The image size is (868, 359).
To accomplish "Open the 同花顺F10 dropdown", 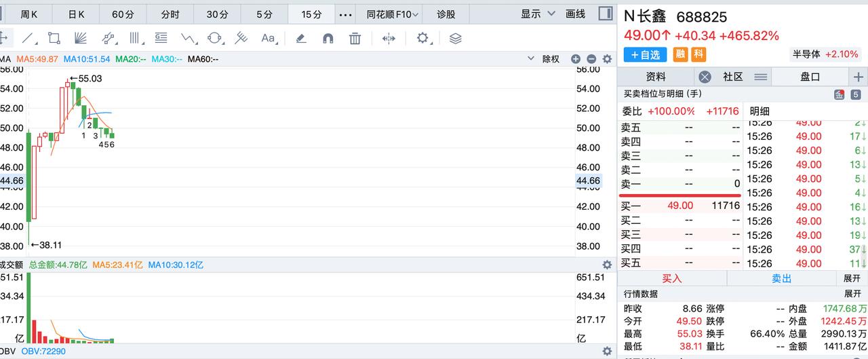I will [x=392, y=14].
